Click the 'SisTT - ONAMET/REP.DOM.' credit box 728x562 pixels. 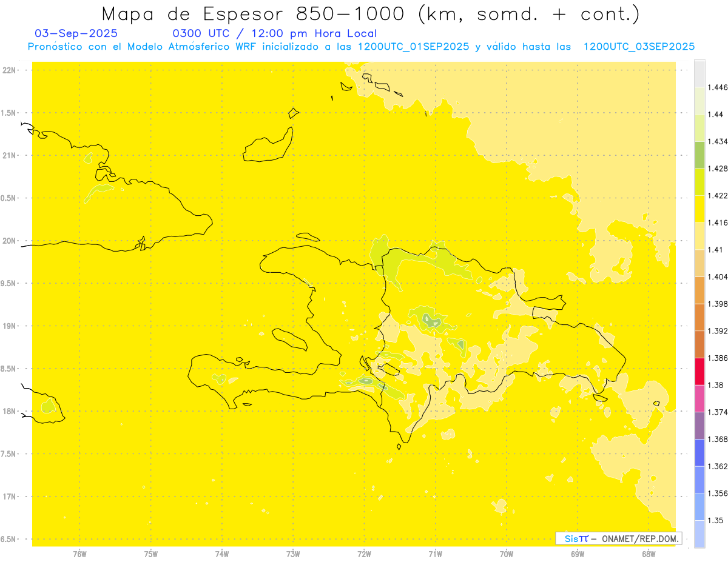(619, 538)
